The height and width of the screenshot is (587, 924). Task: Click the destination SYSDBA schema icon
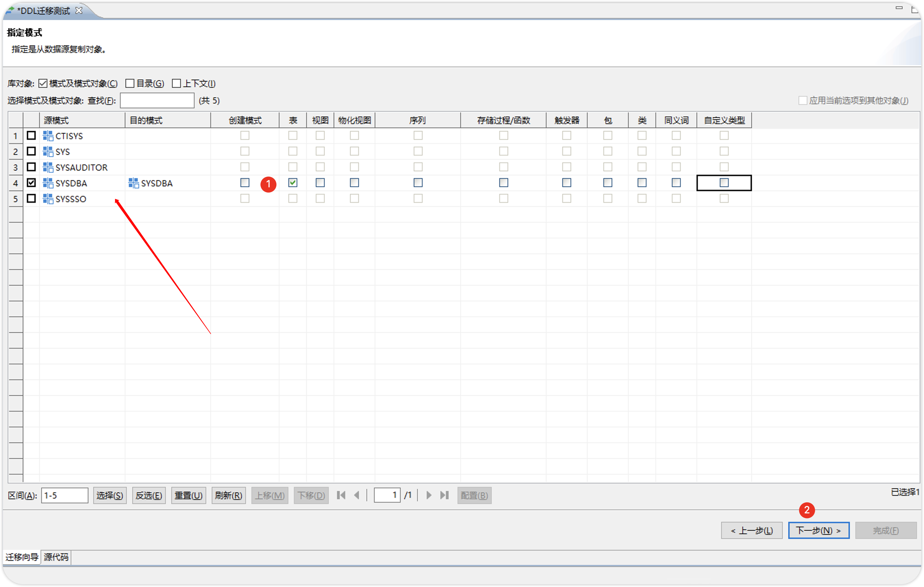133,183
